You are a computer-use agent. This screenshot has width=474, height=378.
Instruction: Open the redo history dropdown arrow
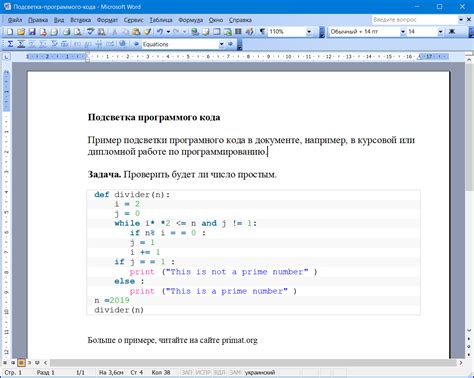coord(184,32)
